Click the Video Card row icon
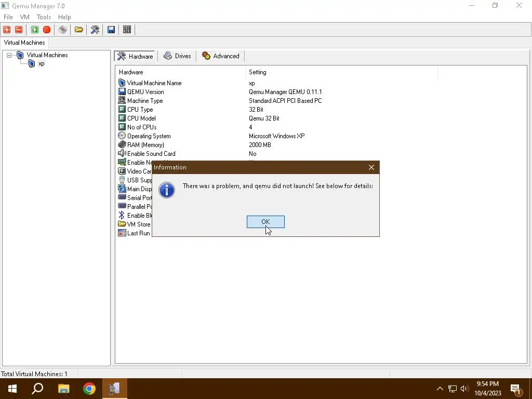Image resolution: width=532 pixels, height=399 pixels. 122,171
